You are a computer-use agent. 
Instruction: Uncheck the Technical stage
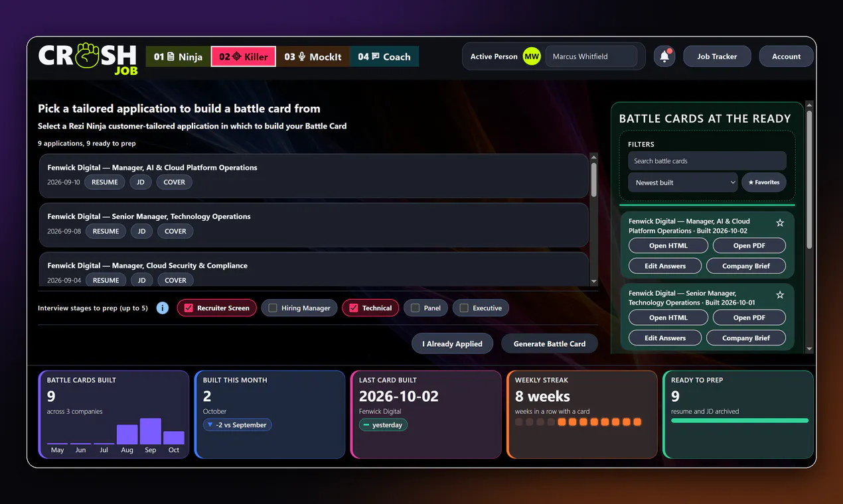[x=370, y=308]
